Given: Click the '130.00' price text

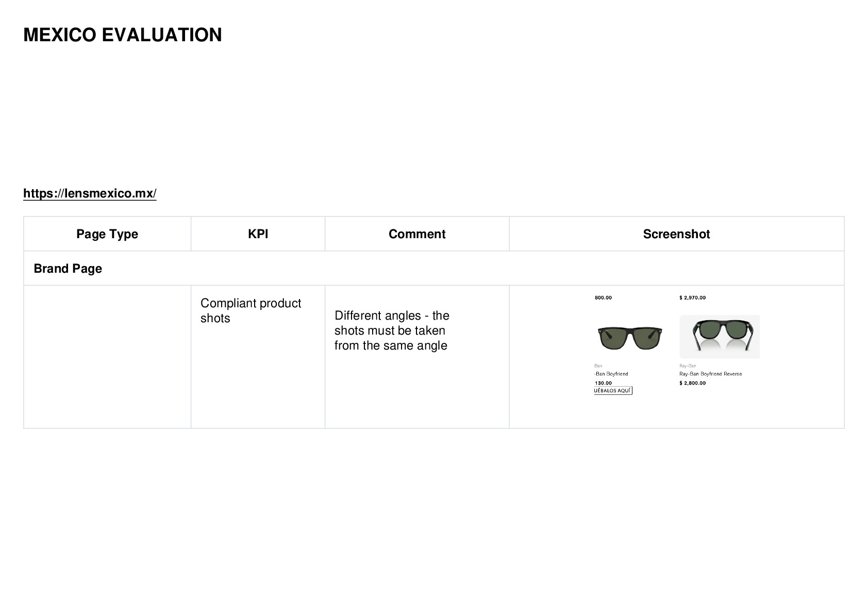Looking at the screenshot, I should coord(603,383).
